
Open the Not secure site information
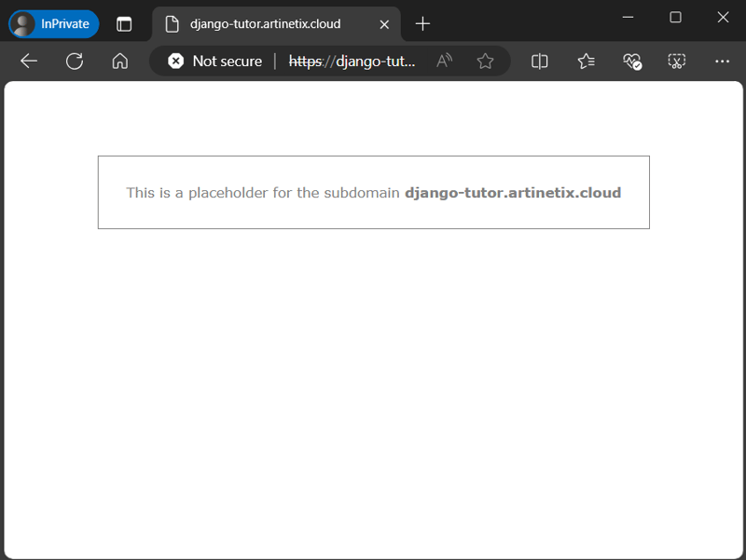[x=215, y=61]
